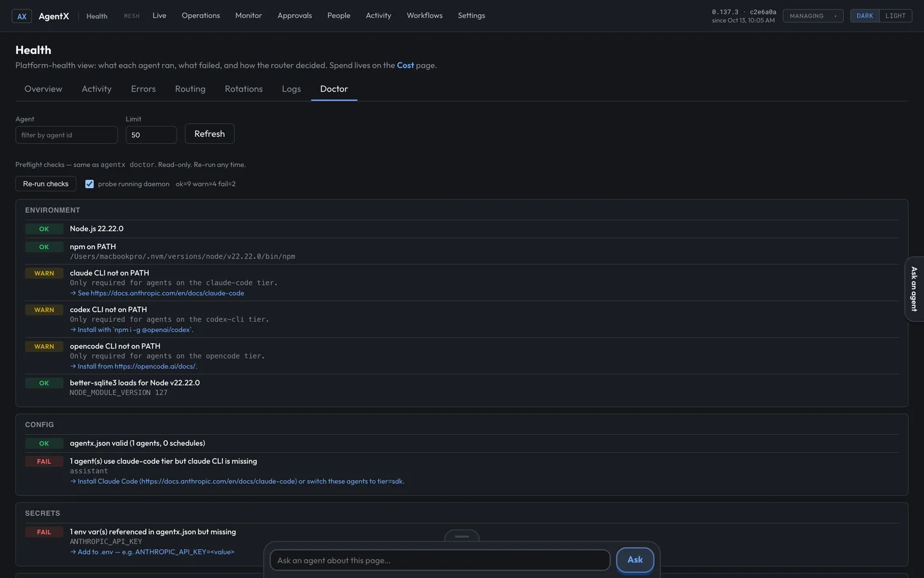924x578 pixels.
Task: Click the Health breadcrumb label
Action: [x=97, y=16]
